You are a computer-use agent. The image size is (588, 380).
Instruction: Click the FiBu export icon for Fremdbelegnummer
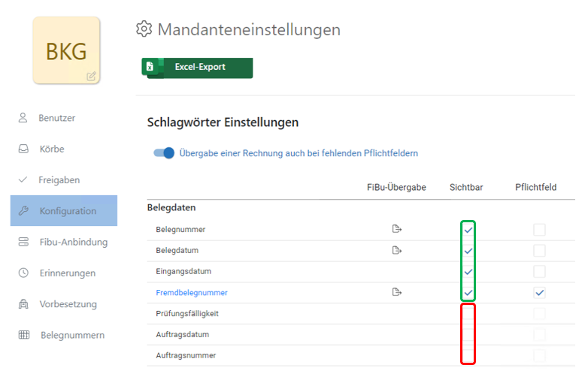(396, 292)
